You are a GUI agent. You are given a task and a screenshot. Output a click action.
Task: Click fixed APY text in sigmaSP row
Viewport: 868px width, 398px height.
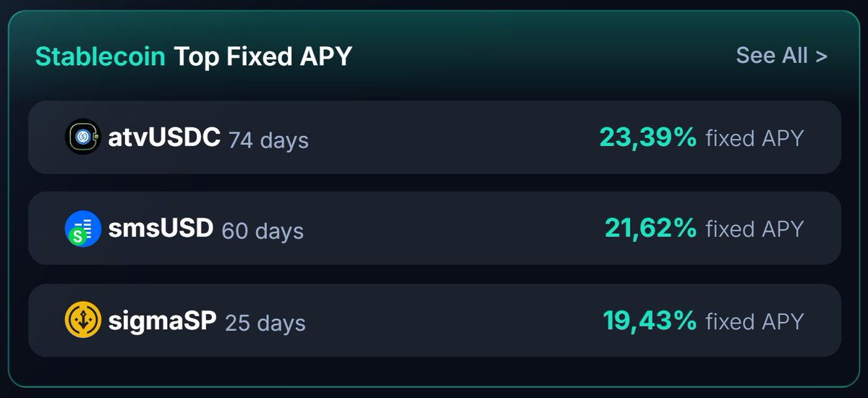point(754,321)
